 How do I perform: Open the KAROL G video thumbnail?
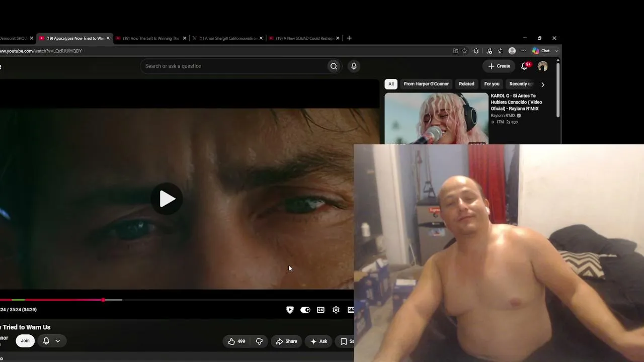pyautogui.click(x=436, y=119)
